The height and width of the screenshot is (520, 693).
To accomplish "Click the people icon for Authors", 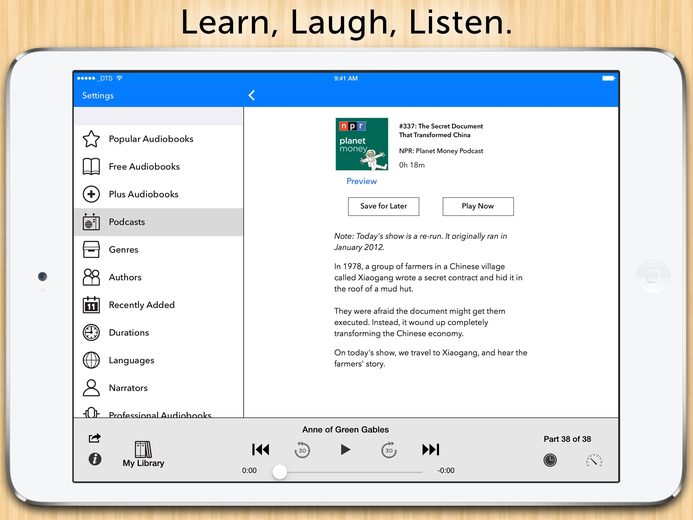I will tap(91, 277).
